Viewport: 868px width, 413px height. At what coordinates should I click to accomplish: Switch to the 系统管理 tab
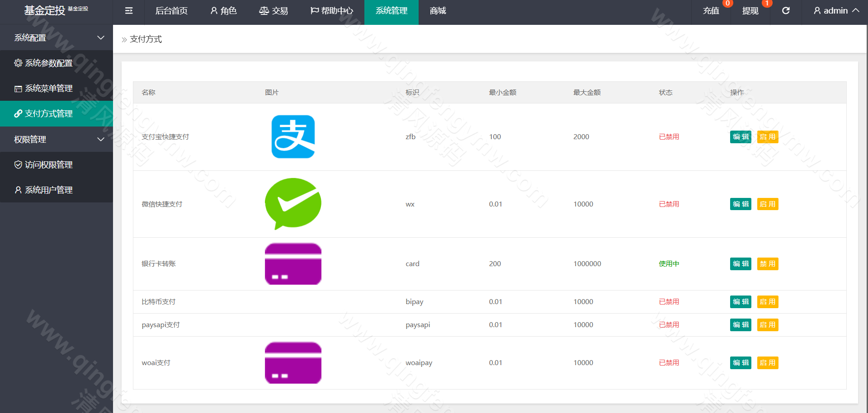pyautogui.click(x=391, y=10)
